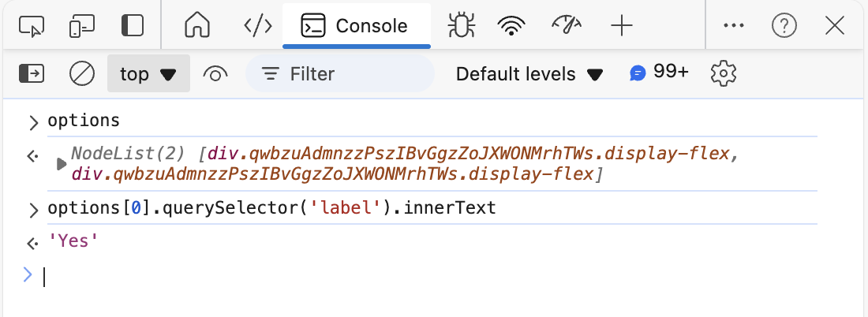
Task: Select the inspect element tool icon
Action: (31, 26)
